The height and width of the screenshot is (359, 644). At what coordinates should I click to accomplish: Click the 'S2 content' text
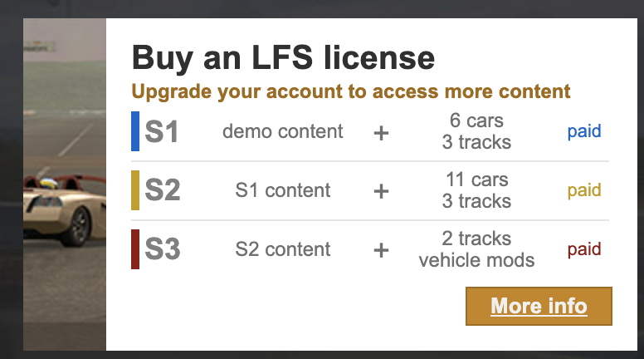tap(283, 249)
